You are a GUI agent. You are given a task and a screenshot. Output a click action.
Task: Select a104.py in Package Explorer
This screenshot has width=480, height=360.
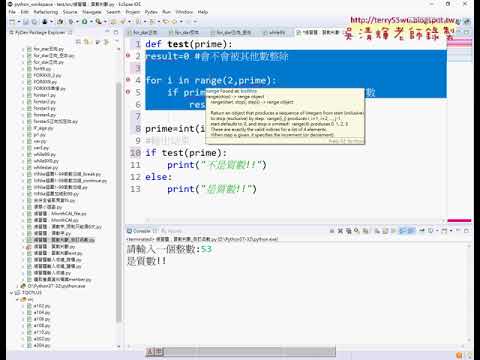(x=42, y=312)
